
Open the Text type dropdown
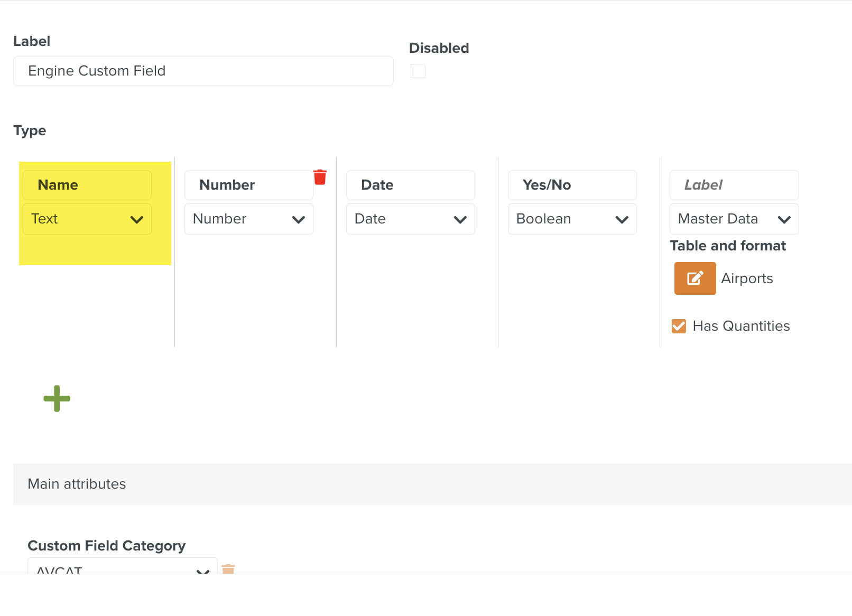(87, 219)
